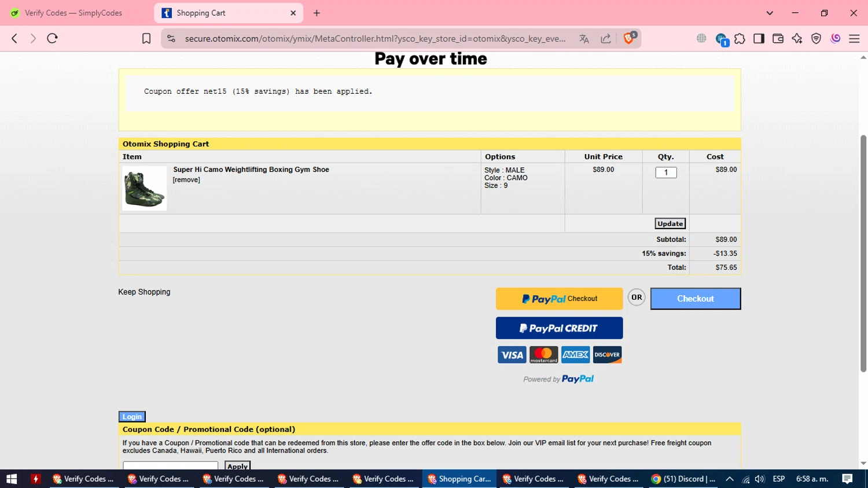Click the blue Checkout button
868x488 pixels.
tap(696, 299)
